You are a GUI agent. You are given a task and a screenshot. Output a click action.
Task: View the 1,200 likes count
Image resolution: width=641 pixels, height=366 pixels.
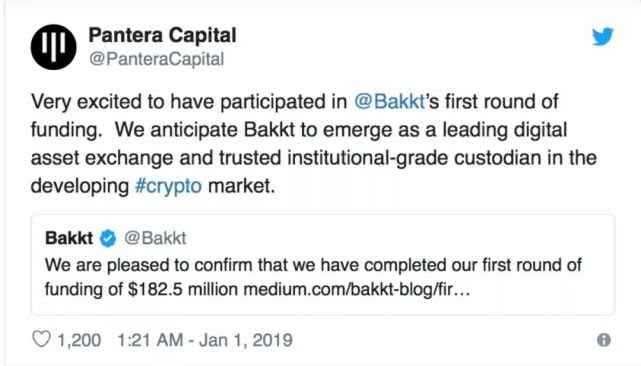tap(79, 340)
